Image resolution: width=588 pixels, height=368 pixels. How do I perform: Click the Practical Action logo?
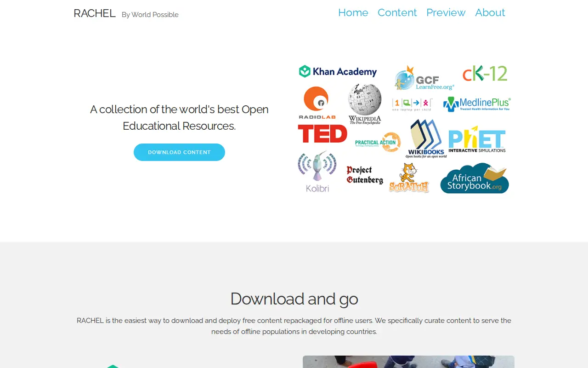click(378, 142)
